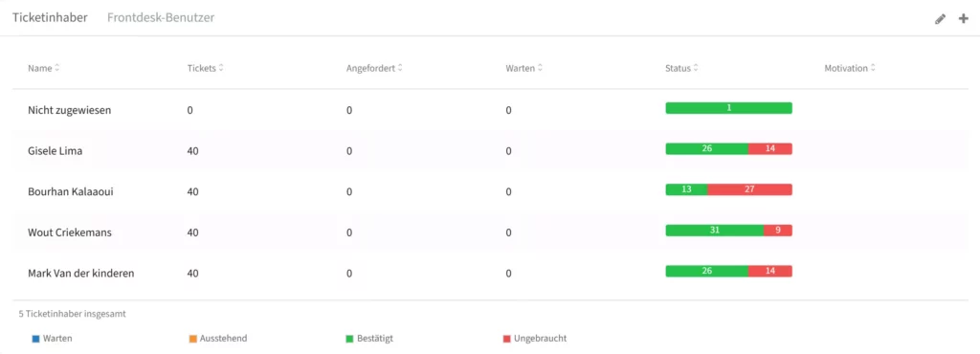The width and height of the screenshot is (980, 354).
Task: Click the green Bestätigt legend swatch
Action: click(x=350, y=339)
